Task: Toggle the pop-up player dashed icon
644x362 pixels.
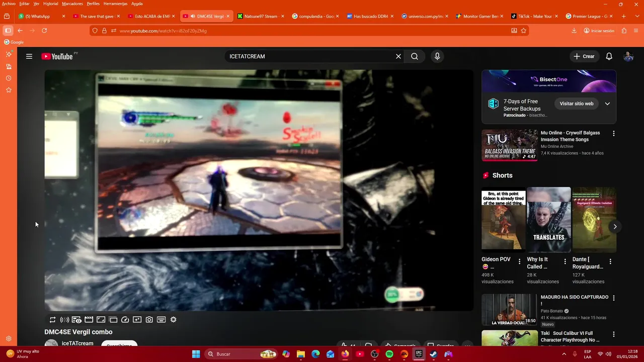Action: click(113, 320)
